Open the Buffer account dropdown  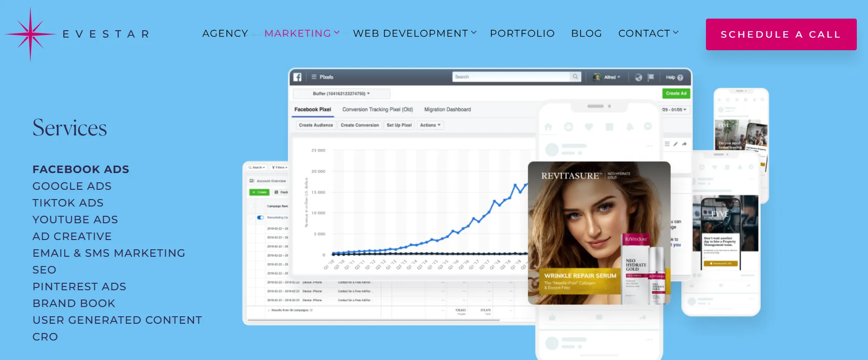point(341,93)
